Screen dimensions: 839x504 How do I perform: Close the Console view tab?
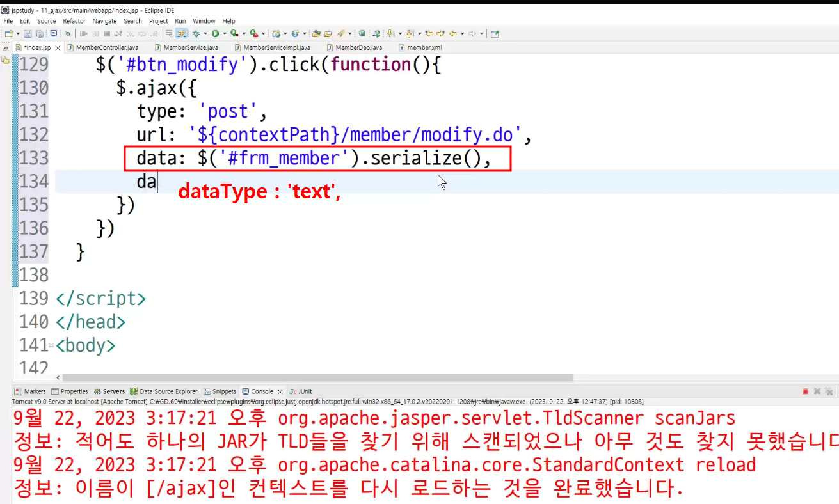(280, 391)
